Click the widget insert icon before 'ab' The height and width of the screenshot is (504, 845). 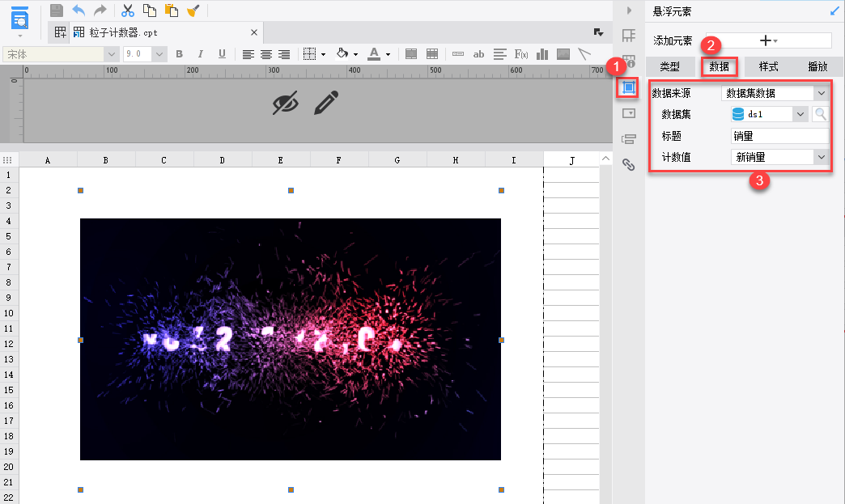[x=458, y=54]
